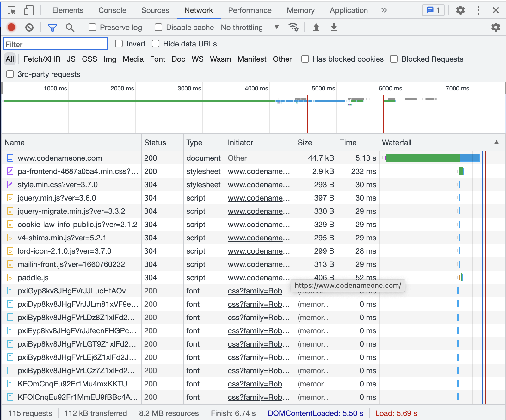Select the inspect element cursor tool

(x=11, y=10)
